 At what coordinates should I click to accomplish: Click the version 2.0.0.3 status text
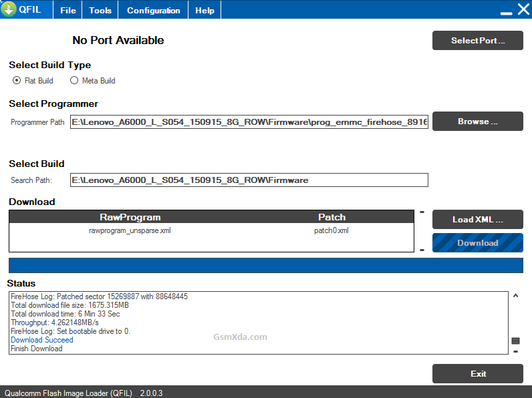click(151, 393)
